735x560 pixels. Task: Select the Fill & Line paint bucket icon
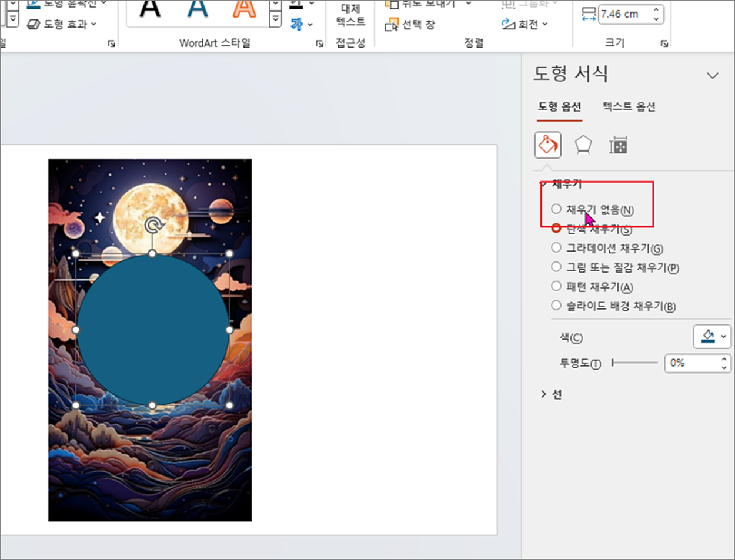tap(547, 145)
